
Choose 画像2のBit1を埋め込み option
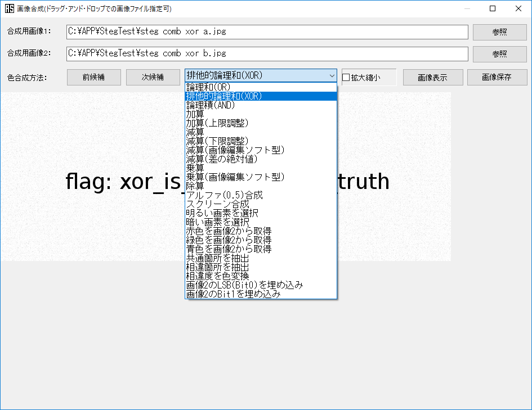(261, 294)
